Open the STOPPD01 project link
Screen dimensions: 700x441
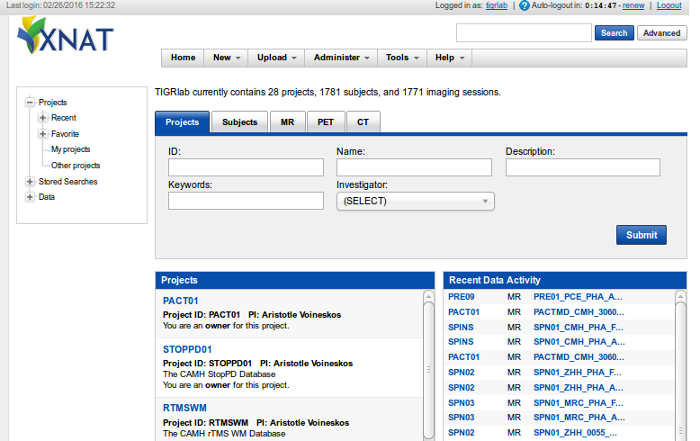(x=187, y=349)
